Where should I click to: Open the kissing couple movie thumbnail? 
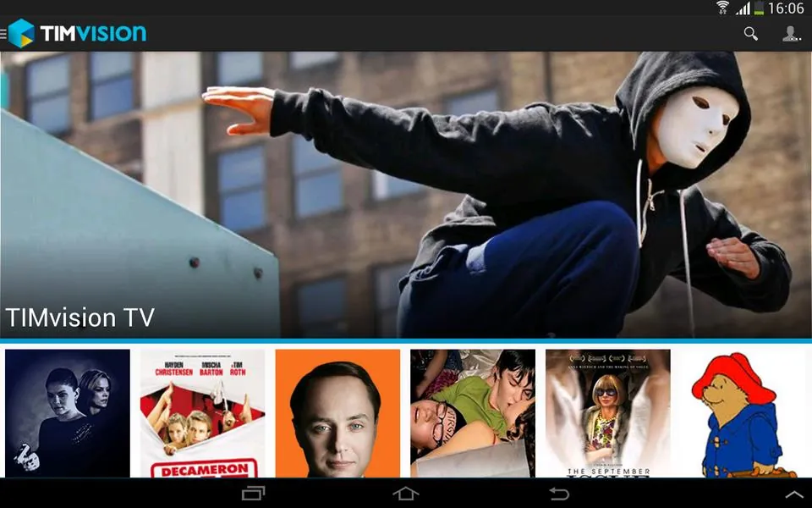473,413
